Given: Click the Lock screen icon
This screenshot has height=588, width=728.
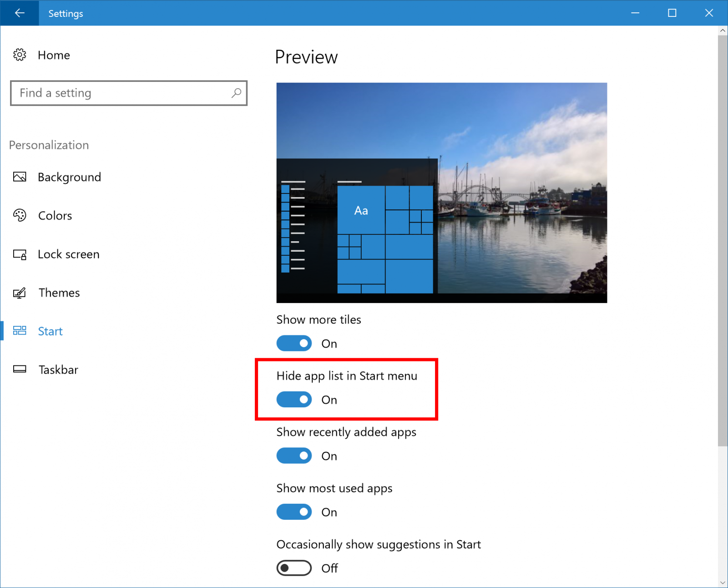Looking at the screenshot, I should (20, 254).
